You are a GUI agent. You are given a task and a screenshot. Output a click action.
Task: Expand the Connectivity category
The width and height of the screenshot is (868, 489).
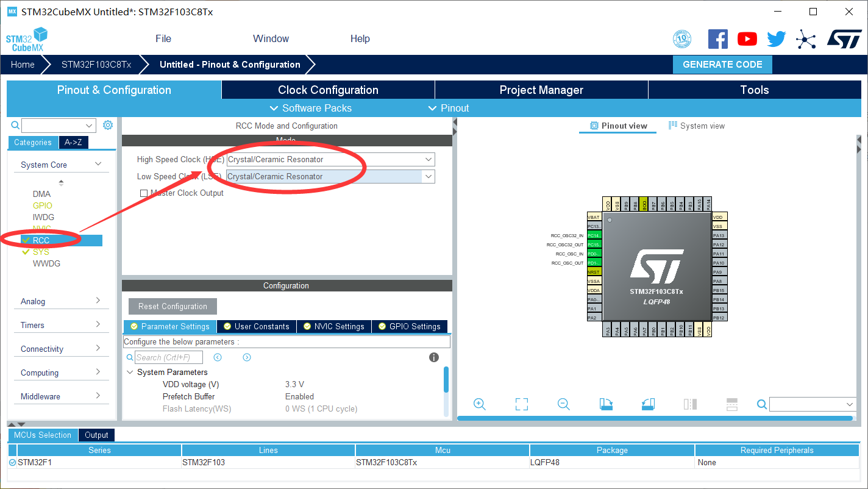click(61, 348)
